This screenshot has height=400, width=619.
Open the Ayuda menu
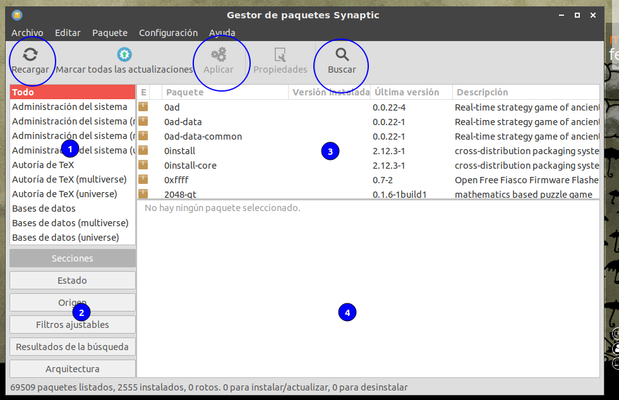click(222, 33)
